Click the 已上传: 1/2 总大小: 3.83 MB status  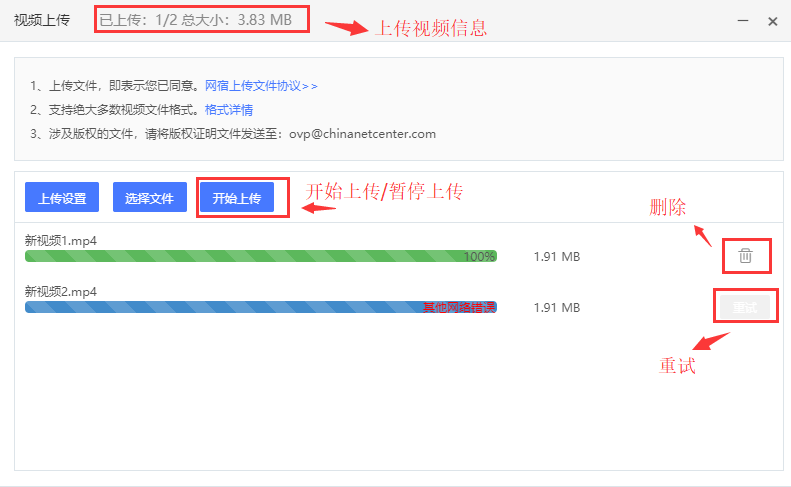pos(196,20)
